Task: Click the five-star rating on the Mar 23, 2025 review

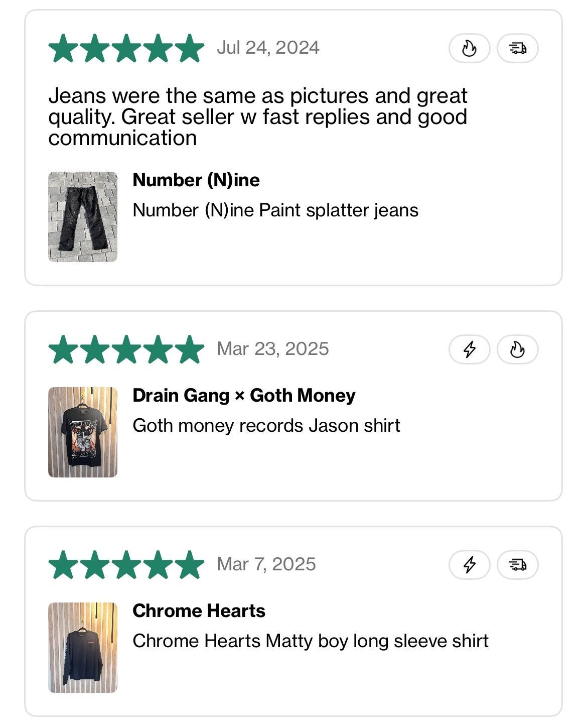Action: pos(126,349)
